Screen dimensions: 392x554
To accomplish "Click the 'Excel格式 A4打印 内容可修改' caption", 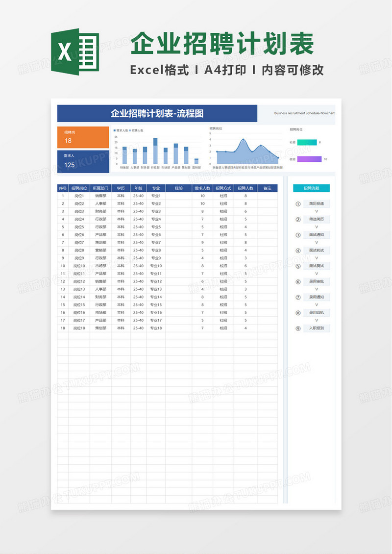I will click(227, 70).
